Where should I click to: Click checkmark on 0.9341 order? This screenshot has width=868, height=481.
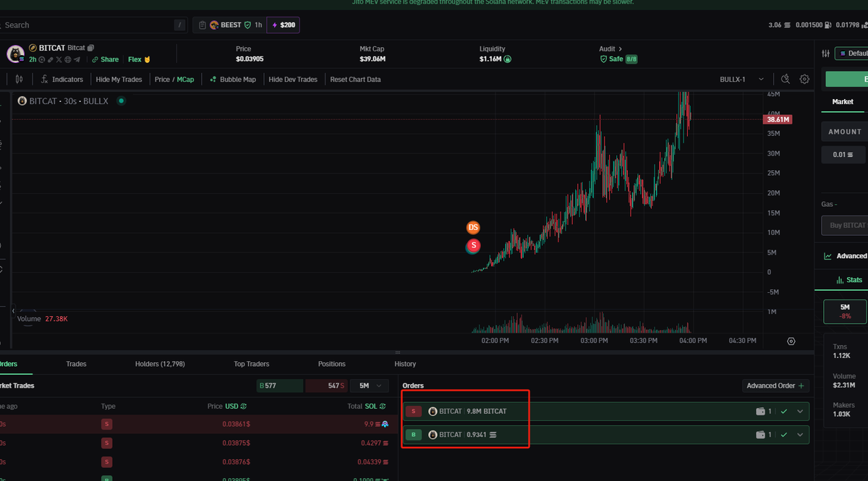pos(784,435)
